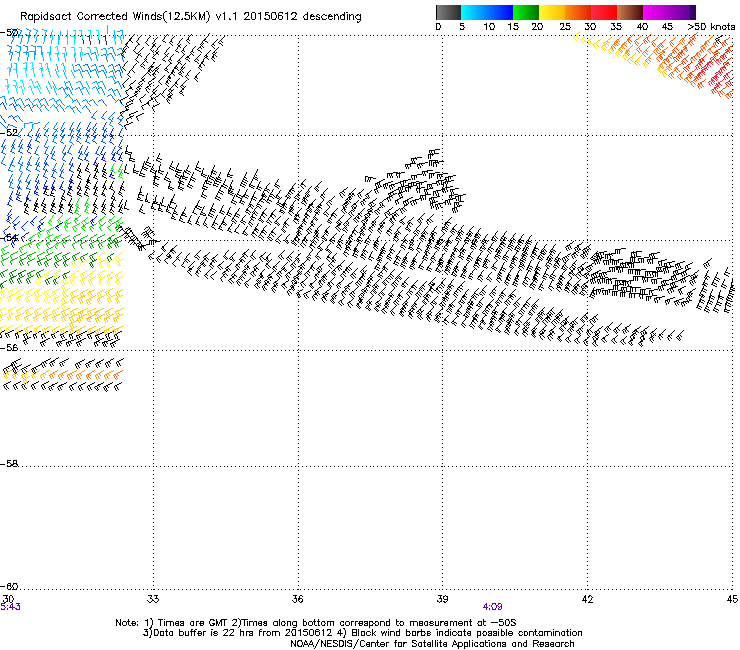Click the 36 longitude axis label
Viewport: 740px width, 650px height.
298,599
